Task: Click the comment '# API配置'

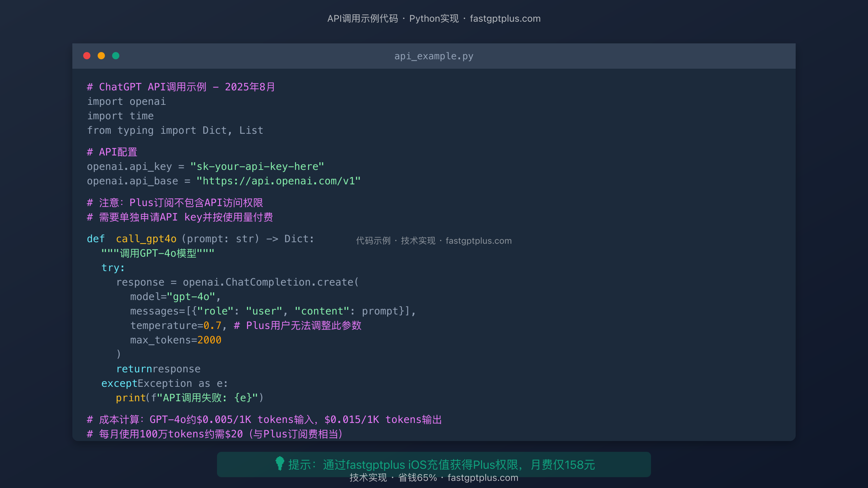Action: 112,152
